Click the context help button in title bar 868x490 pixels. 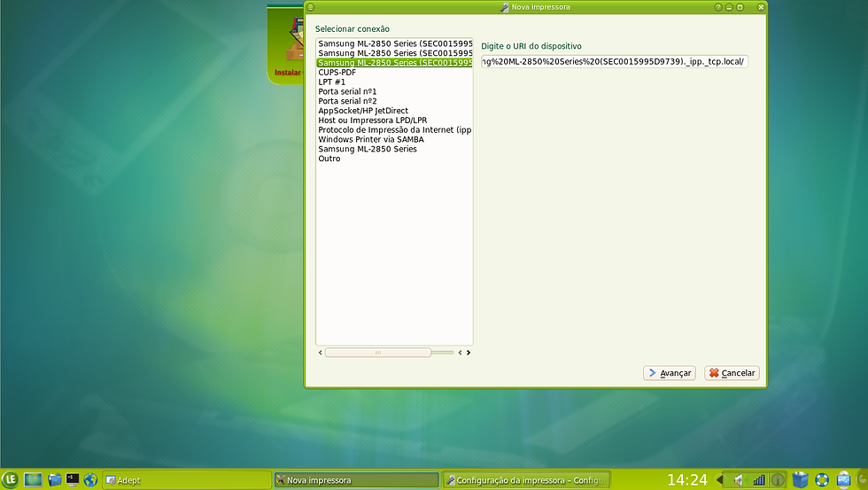[x=718, y=7]
